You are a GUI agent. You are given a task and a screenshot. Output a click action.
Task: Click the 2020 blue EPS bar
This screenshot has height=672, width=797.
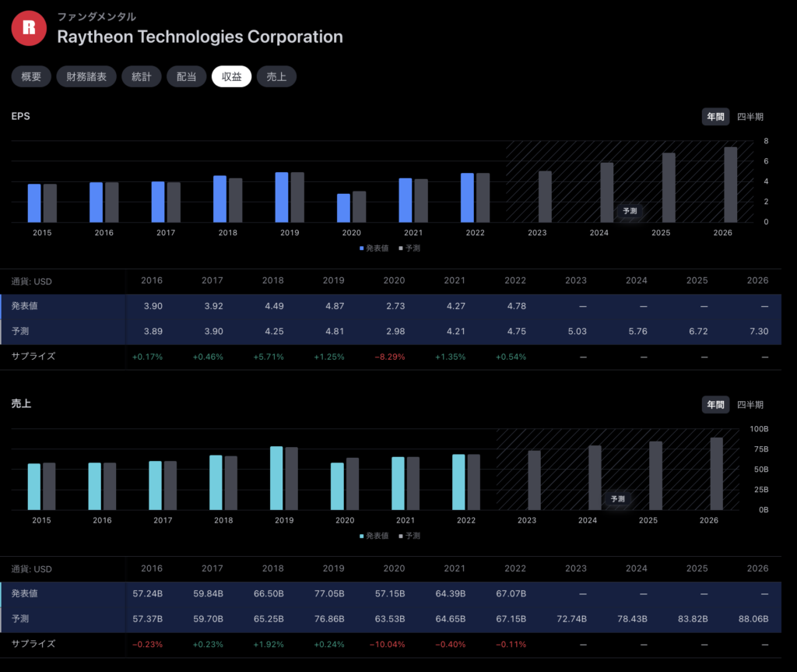[343, 208]
